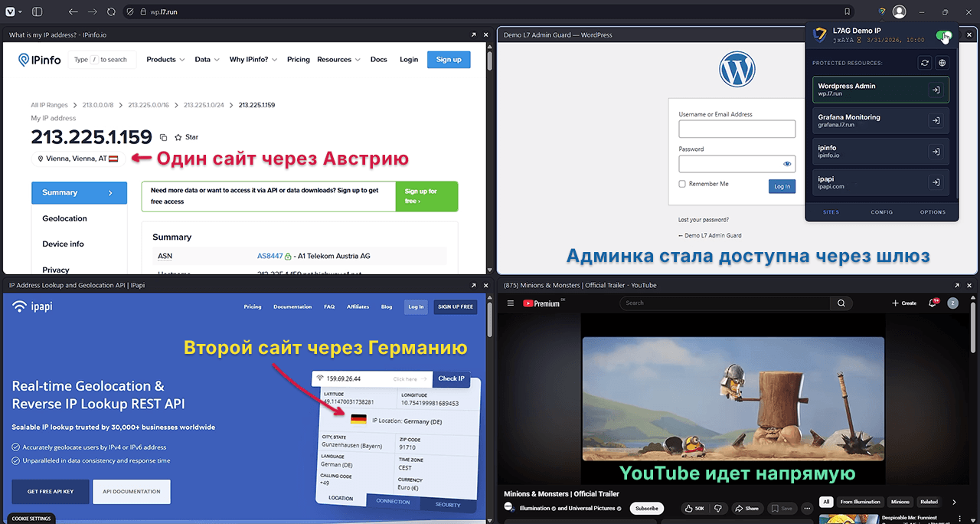Click the IPinfo Sign up button
This screenshot has height=524, width=980.
[x=449, y=60]
